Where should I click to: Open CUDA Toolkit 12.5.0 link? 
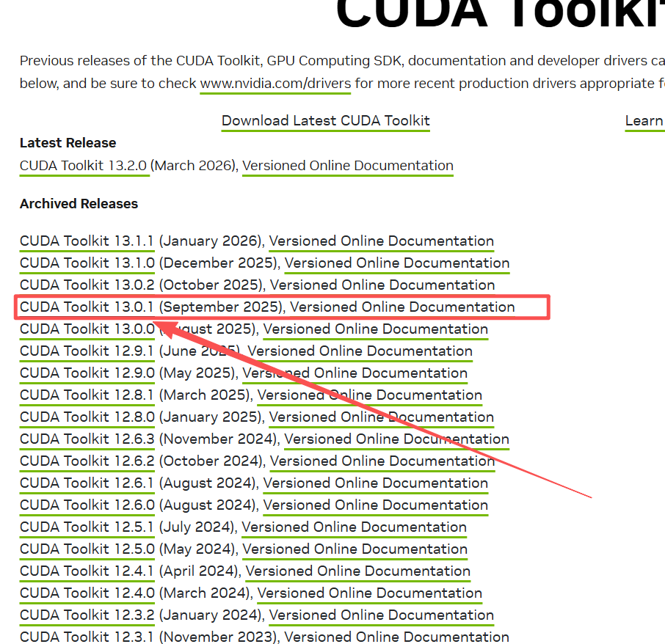pyautogui.click(x=87, y=549)
